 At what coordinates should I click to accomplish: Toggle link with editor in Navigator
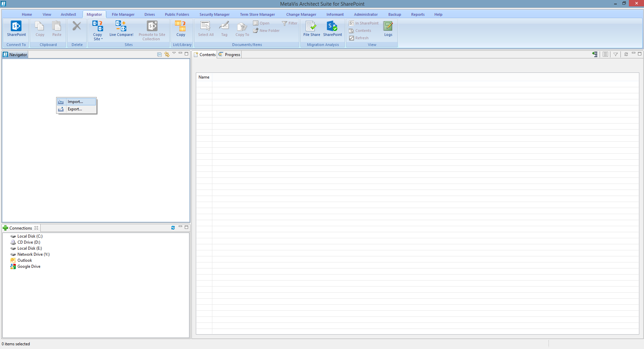pyautogui.click(x=167, y=54)
